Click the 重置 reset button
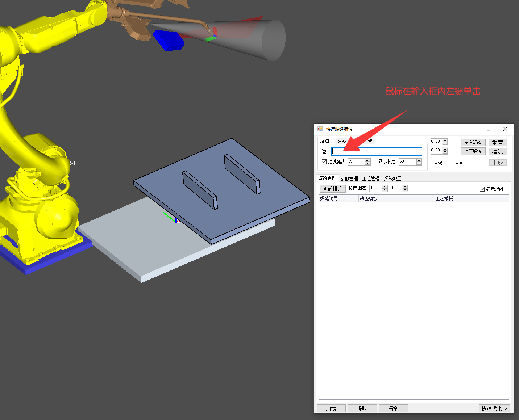Screen dimensions: 519x420 click(x=497, y=143)
